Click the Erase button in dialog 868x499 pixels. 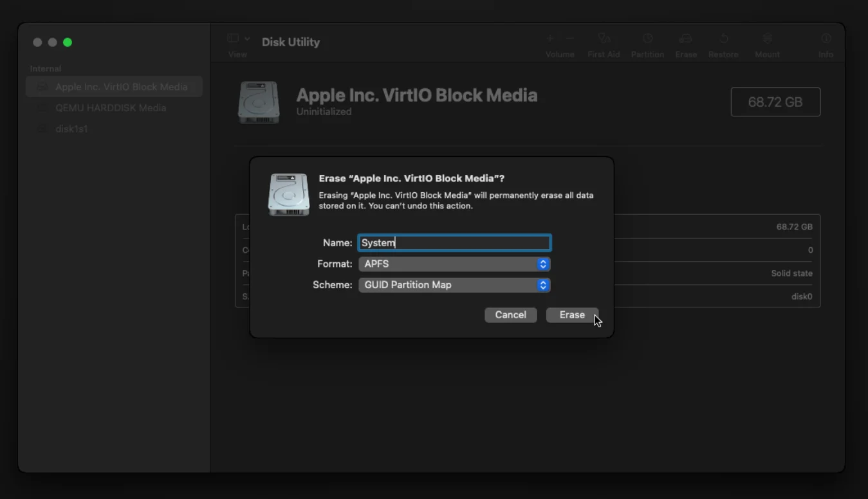pos(572,314)
